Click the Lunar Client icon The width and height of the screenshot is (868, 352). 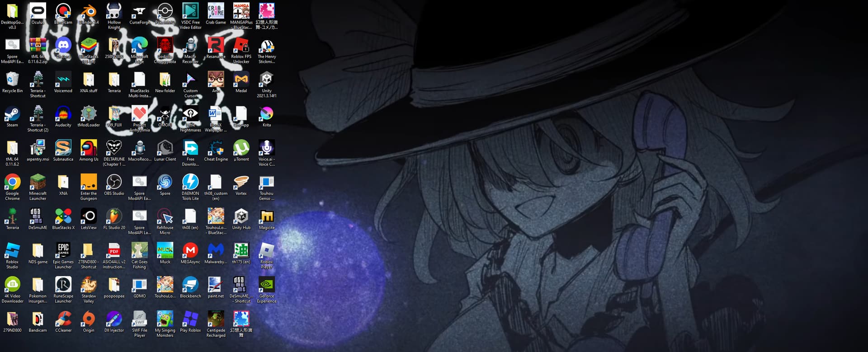165,148
